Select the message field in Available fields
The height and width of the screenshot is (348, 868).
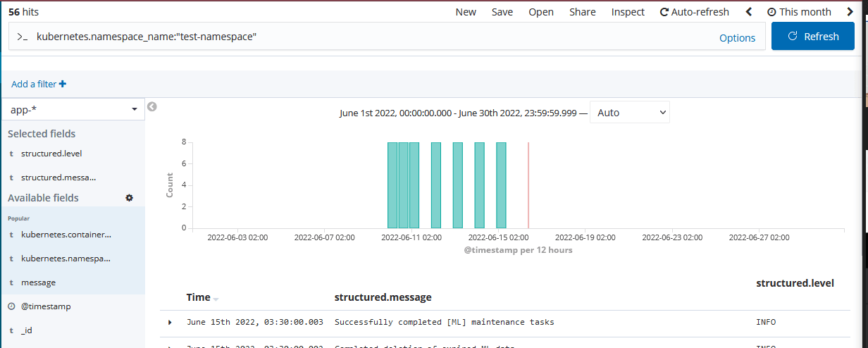click(x=38, y=282)
